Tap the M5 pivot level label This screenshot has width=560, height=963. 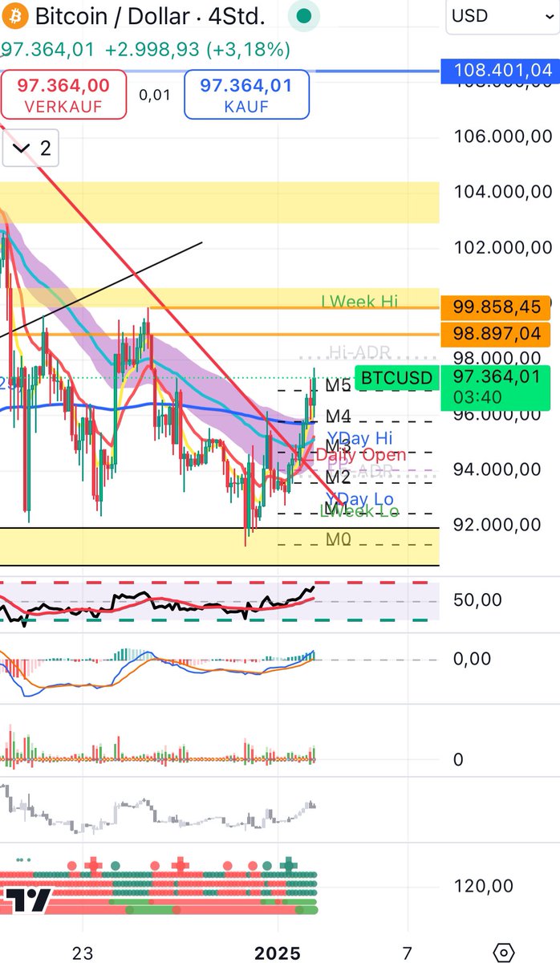click(338, 386)
